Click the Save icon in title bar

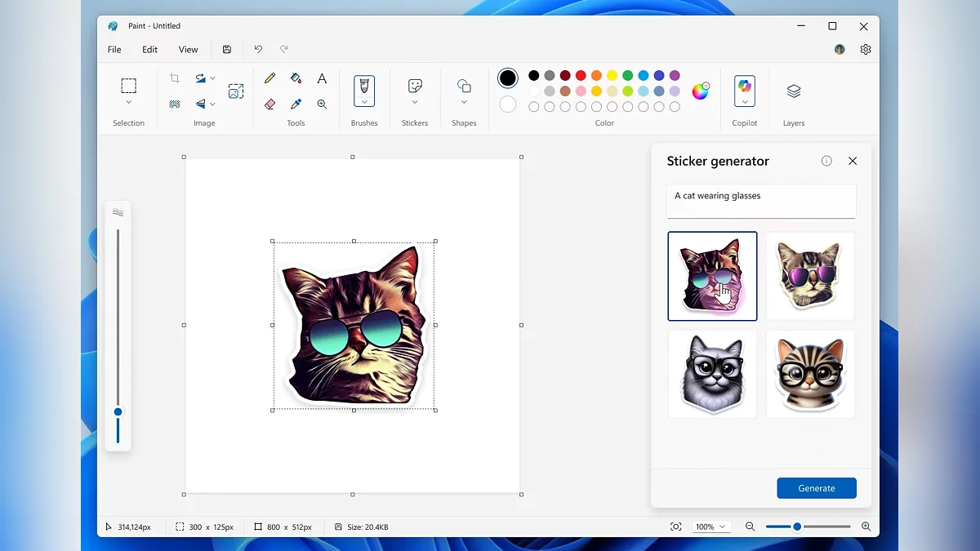[227, 50]
